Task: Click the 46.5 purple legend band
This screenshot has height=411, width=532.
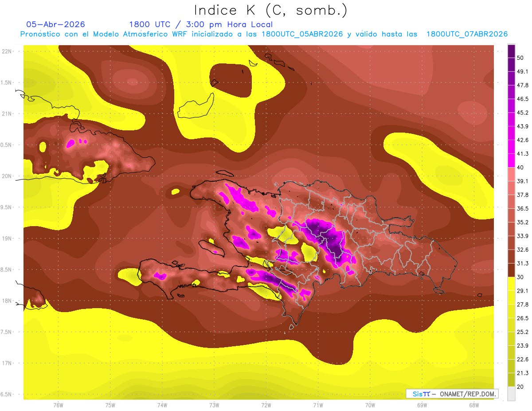Action: 511,92
